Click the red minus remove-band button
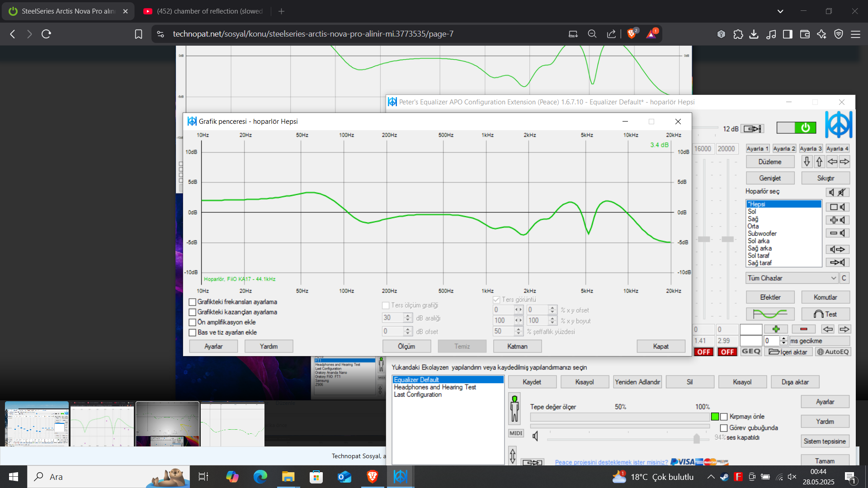This screenshot has width=868, height=488. tap(803, 329)
